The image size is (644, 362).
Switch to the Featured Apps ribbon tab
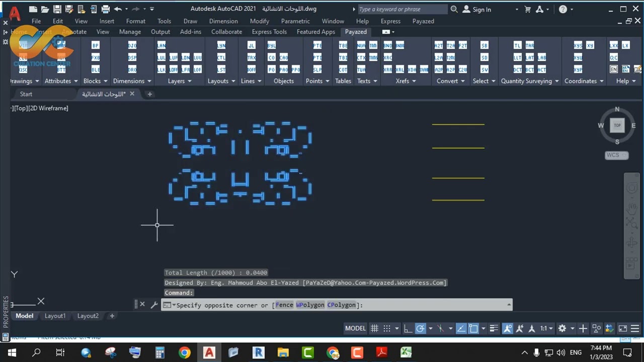click(315, 32)
